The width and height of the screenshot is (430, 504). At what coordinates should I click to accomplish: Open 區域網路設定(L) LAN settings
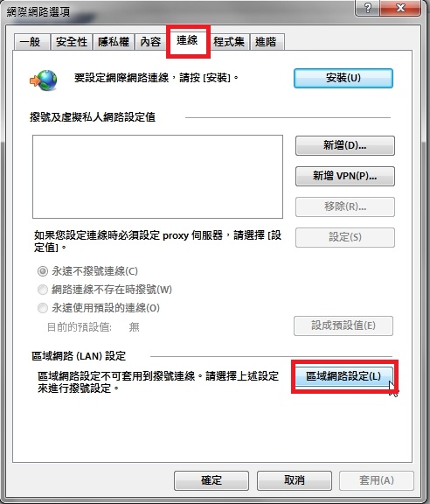pyautogui.click(x=343, y=376)
